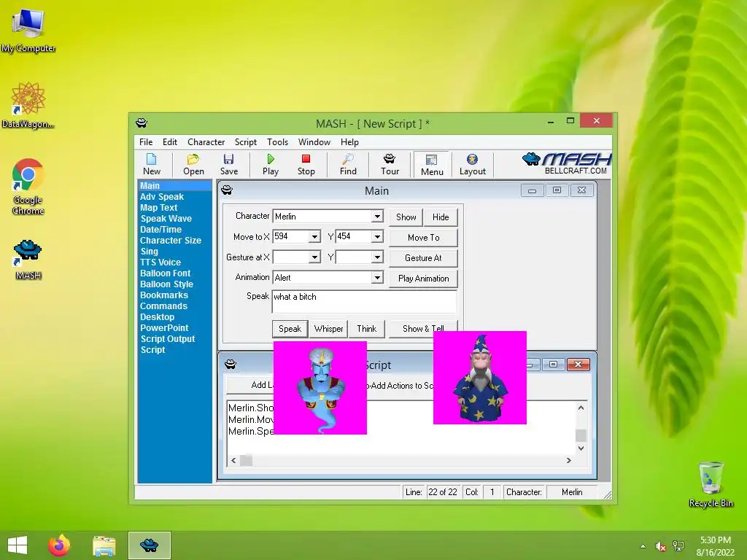Click the muted volume tray icon

(661, 546)
